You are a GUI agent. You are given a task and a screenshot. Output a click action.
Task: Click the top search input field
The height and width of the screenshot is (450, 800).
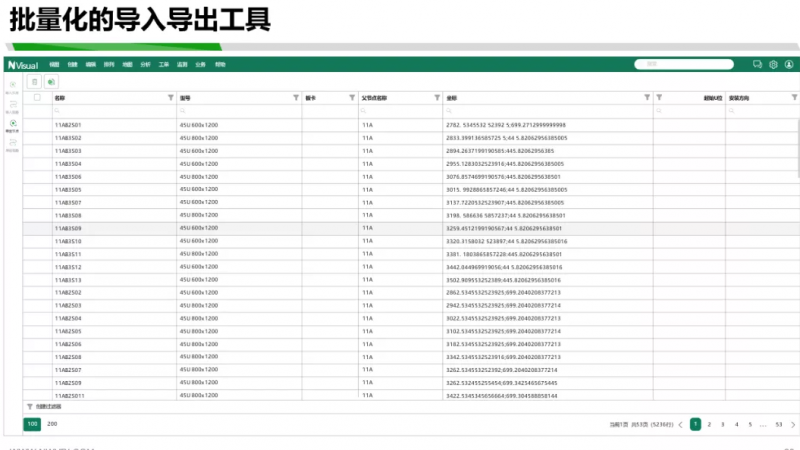(x=690, y=64)
